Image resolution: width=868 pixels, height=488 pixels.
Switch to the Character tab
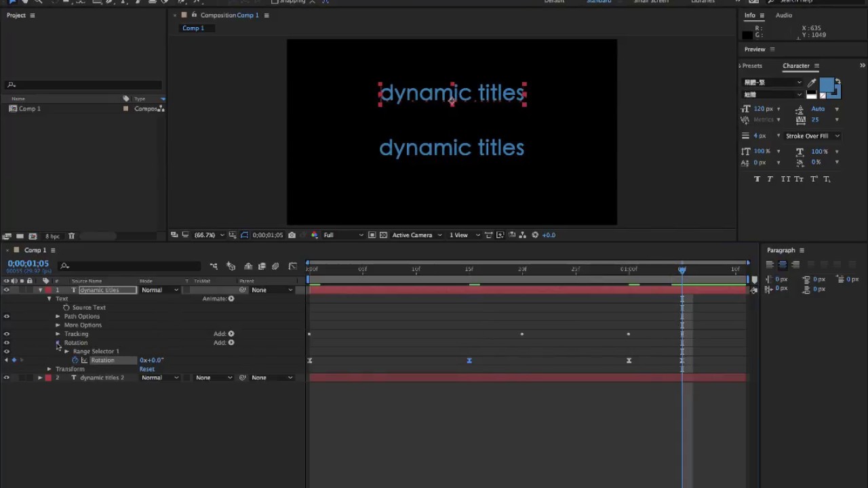tap(796, 66)
